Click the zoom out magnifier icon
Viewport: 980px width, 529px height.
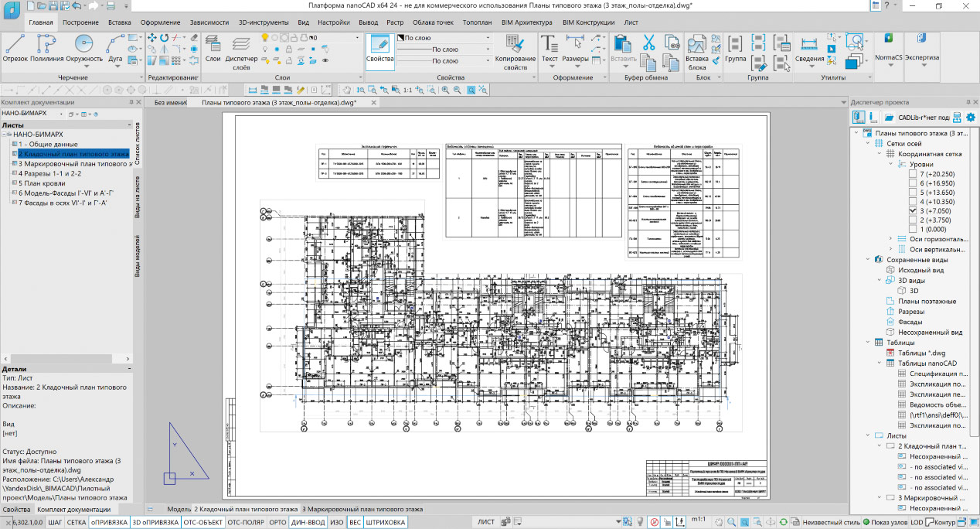458,90
